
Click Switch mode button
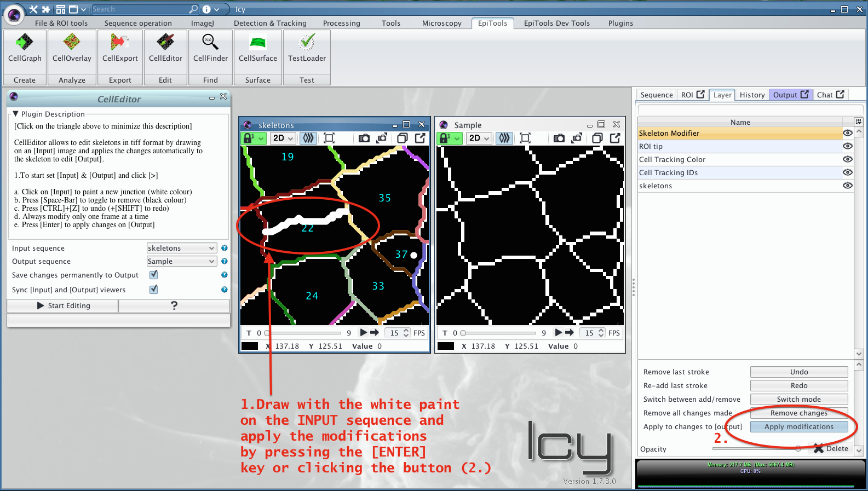click(799, 399)
